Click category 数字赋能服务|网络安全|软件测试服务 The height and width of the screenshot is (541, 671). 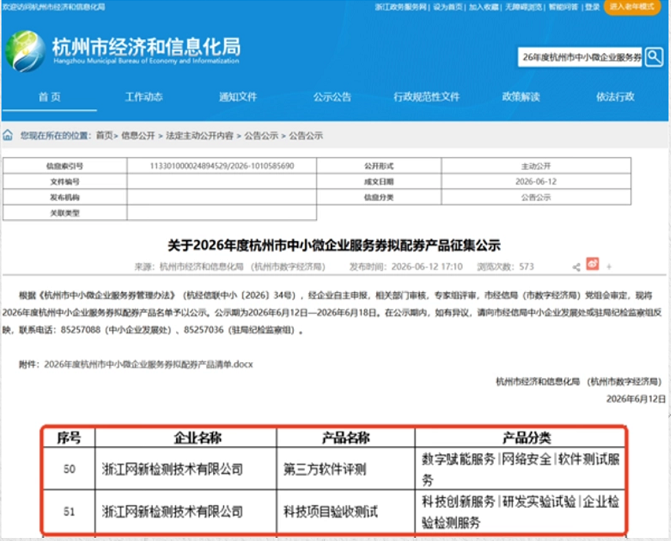[520, 469]
